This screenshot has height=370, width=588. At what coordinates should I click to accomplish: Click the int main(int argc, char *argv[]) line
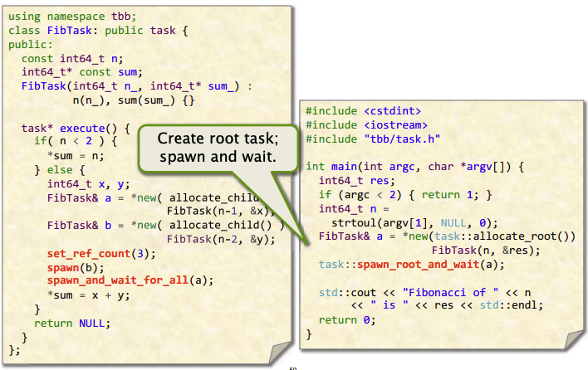(414, 166)
